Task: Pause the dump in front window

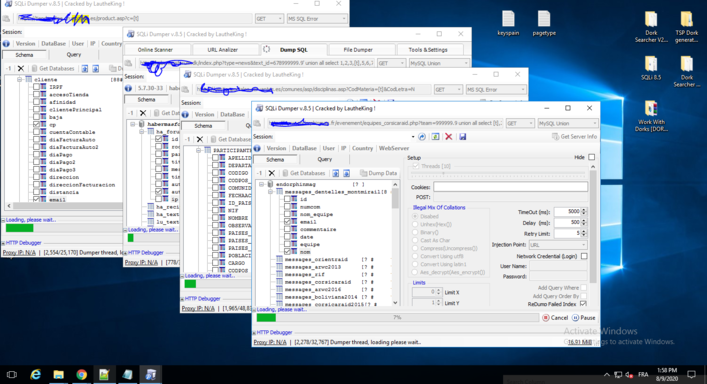Action: pyautogui.click(x=583, y=318)
